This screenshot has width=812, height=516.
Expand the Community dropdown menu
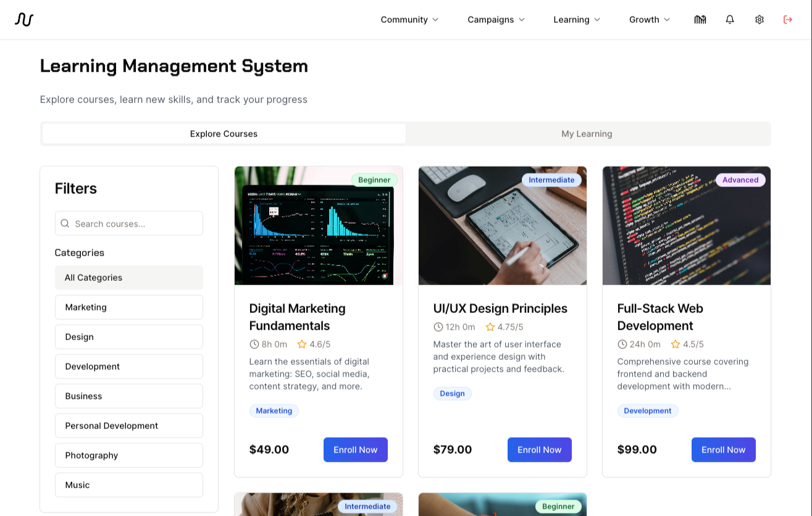click(x=409, y=20)
